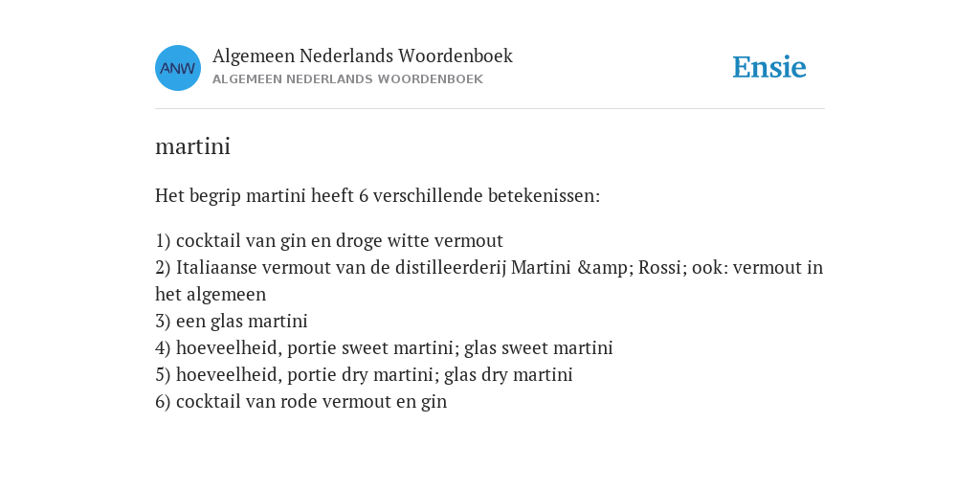Click the text 'het algemeen' continuation line
980x490 pixels.
(x=211, y=295)
